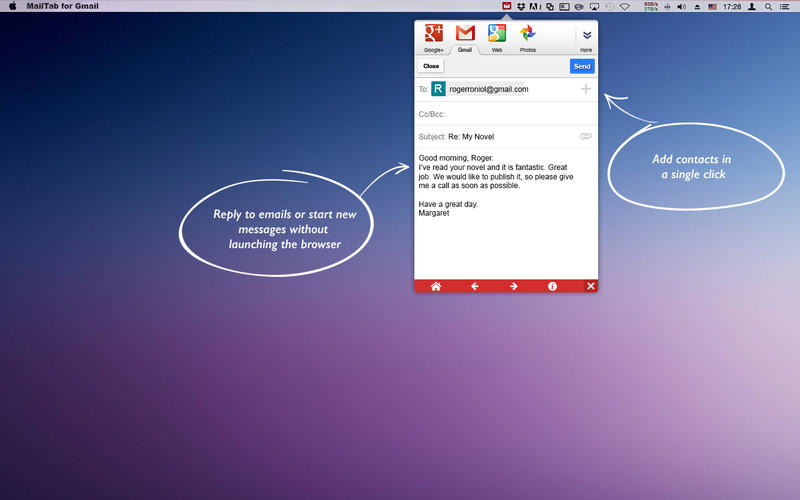
Task: Click the R contact avatar
Action: (x=438, y=89)
